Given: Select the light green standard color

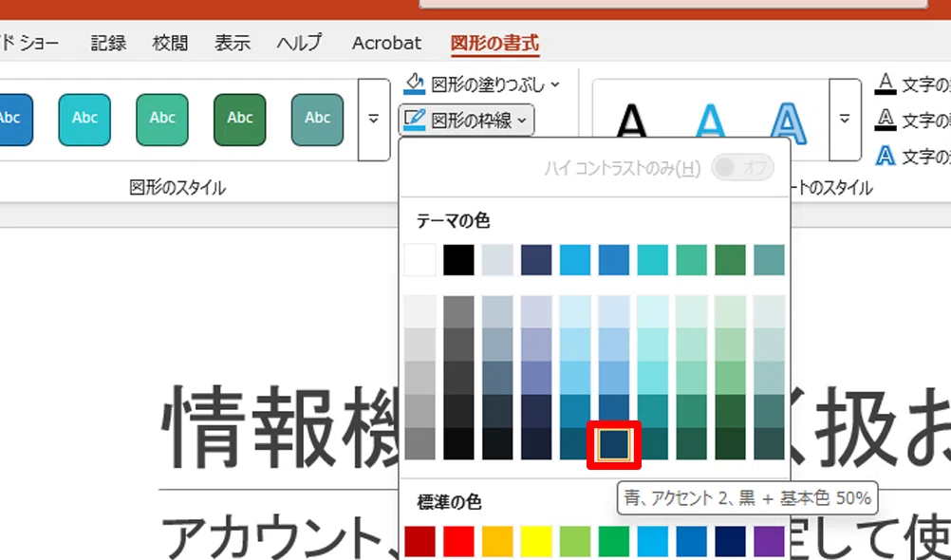Looking at the screenshot, I should point(575,541).
